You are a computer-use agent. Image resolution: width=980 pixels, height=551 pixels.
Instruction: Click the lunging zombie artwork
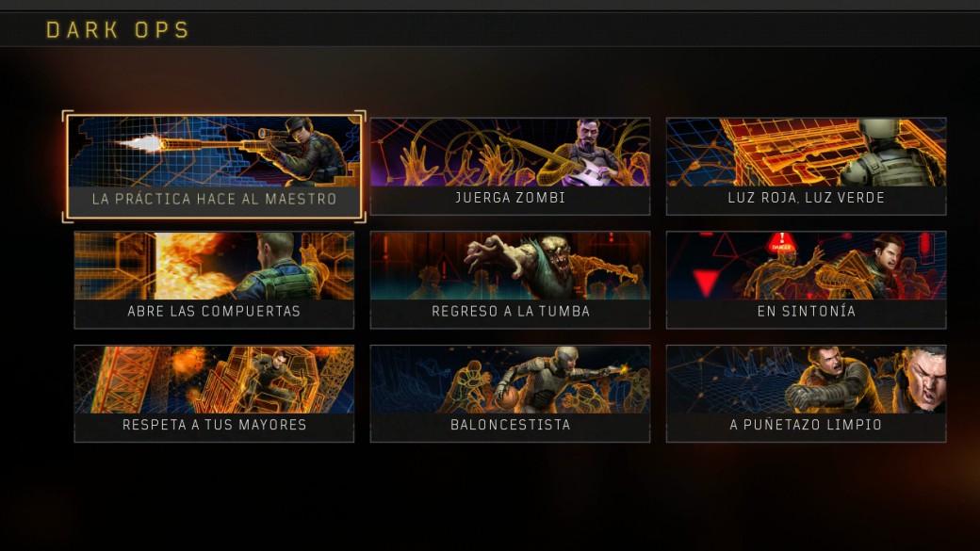coord(510,267)
